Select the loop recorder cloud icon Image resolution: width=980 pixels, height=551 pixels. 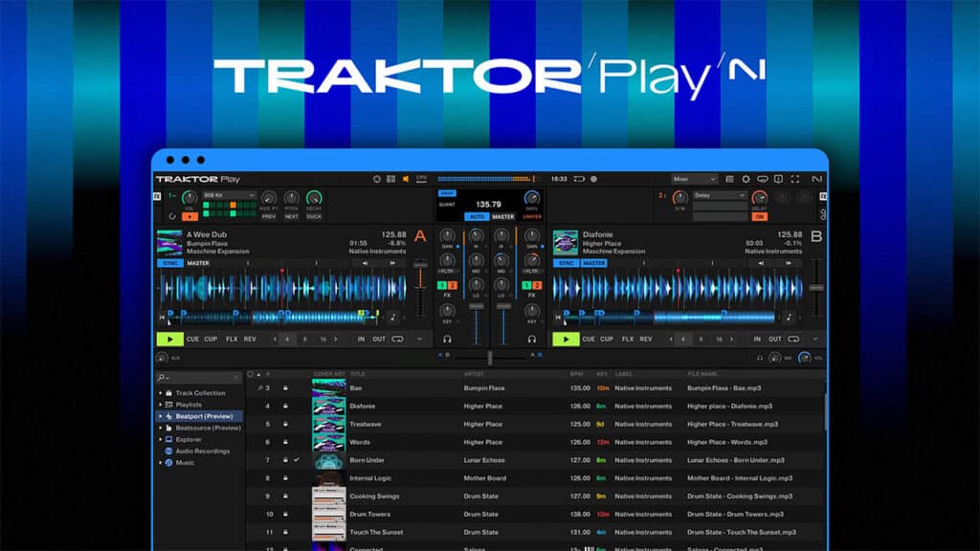763,179
